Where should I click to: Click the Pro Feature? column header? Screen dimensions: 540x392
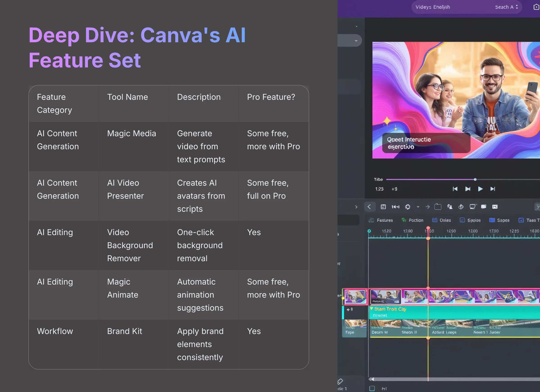coord(274,103)
